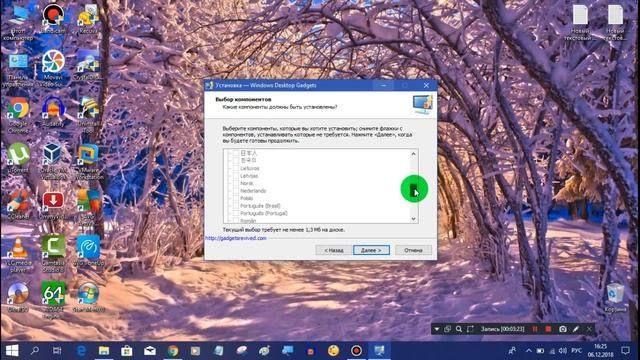Open Task View from the taskbar
Screen dimensions: 640x360
click(57, 350)
